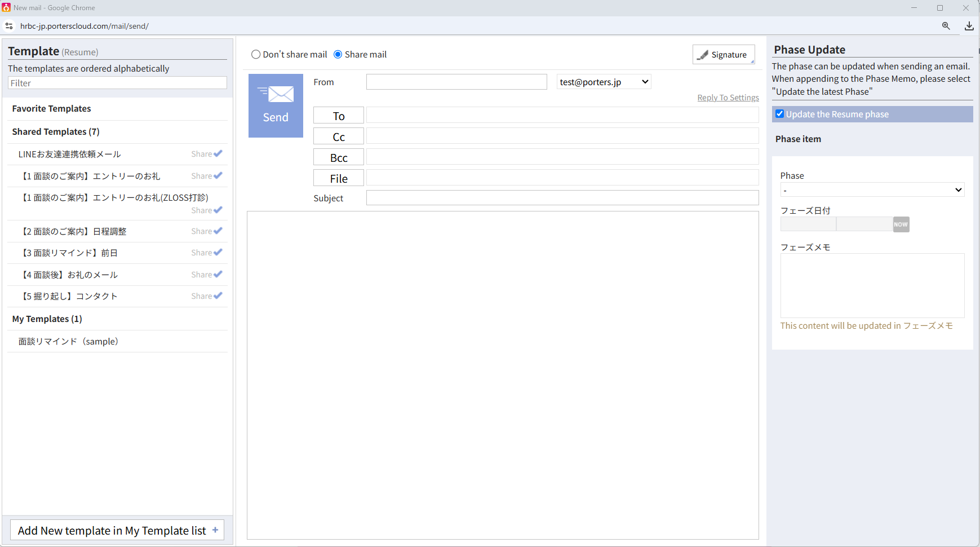Select Don't share mail option
The width and height of the screenshot is (980, 547).
256,55
